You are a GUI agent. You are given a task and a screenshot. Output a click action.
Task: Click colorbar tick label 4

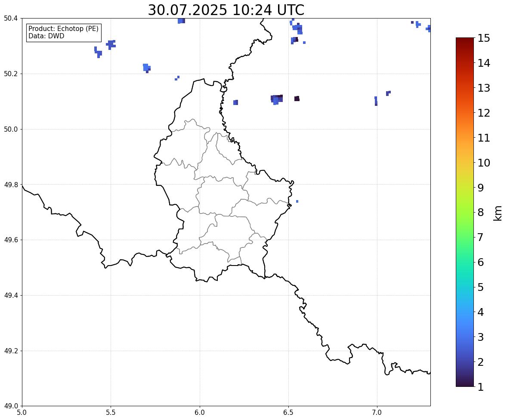tap(481, 312)
